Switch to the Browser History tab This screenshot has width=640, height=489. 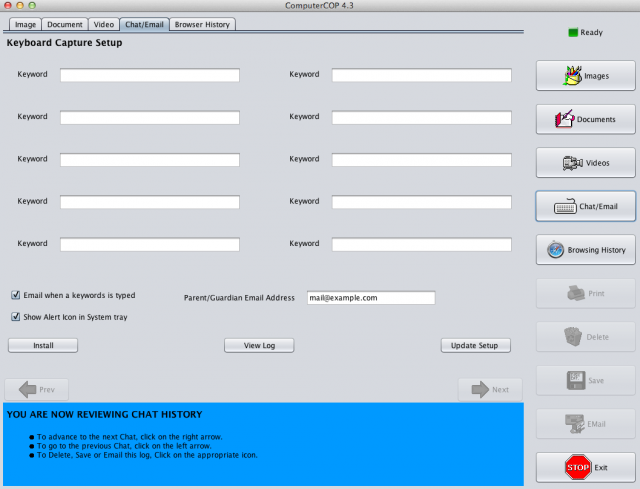coord(202,24)
